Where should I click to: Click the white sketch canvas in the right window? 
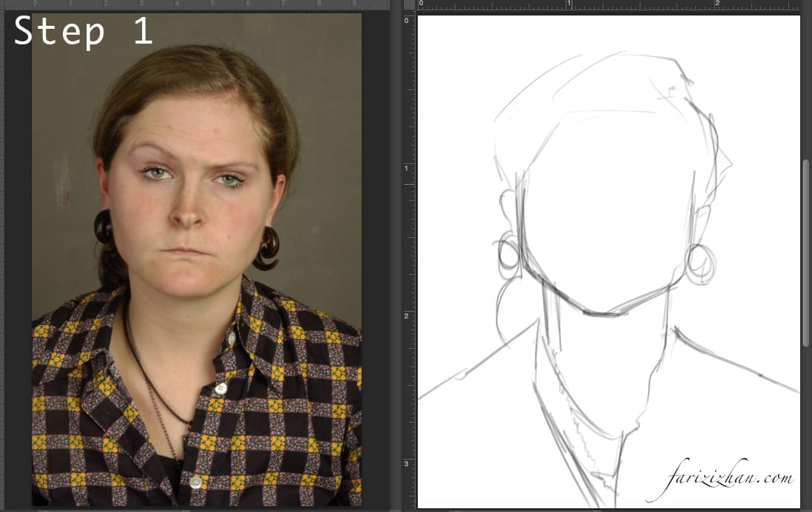pyautogui.click(x=609, y=262)
